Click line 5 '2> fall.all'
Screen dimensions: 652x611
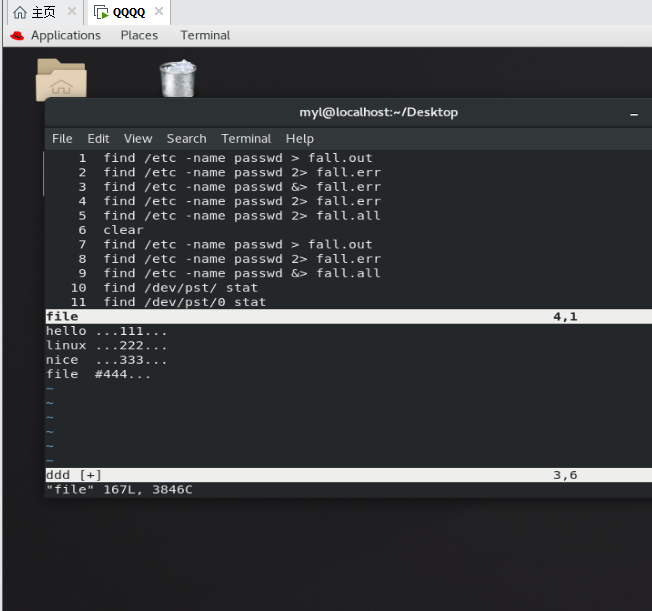click(x=336, y=216)
